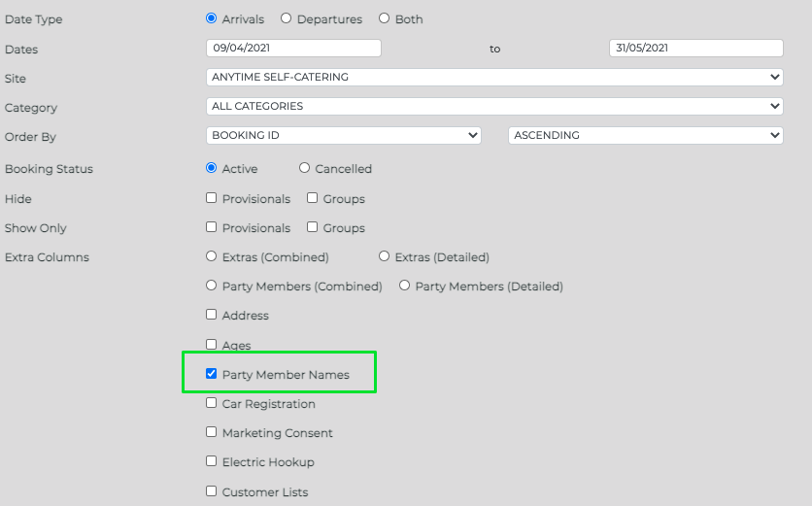Edit the start date field 09/04/2021
812x506 pixels.
293,49
